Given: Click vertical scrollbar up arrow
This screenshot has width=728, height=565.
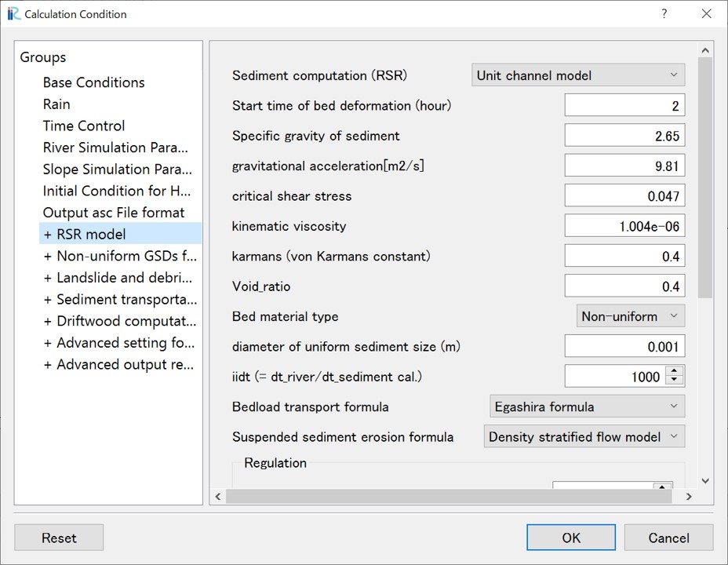Looking at the screenshot, I should coord(705,50).
